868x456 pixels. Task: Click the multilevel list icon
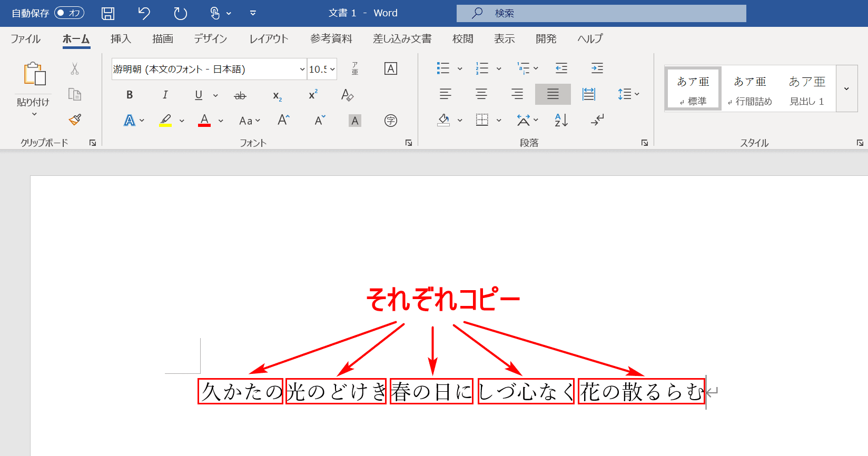[523, 68]
